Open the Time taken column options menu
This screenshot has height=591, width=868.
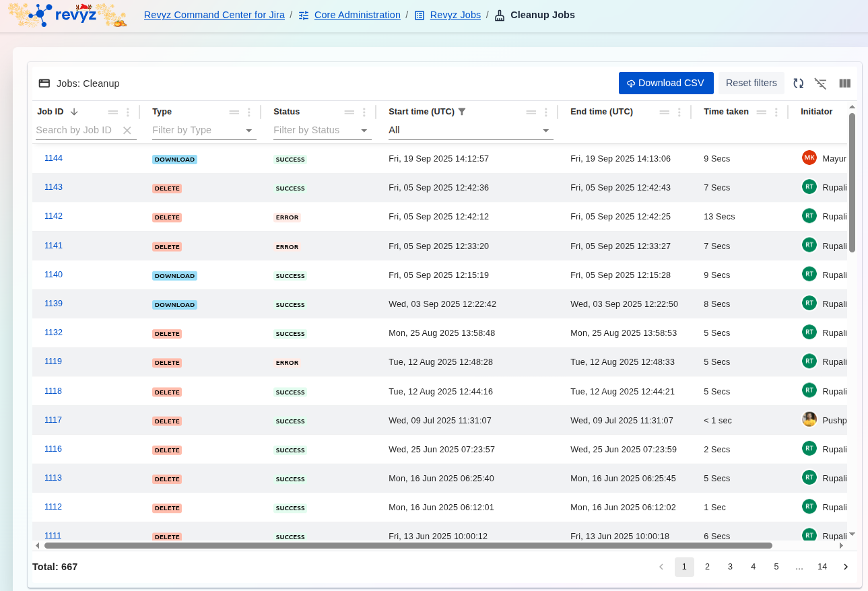pyautogui.click(x=776, y=112)
